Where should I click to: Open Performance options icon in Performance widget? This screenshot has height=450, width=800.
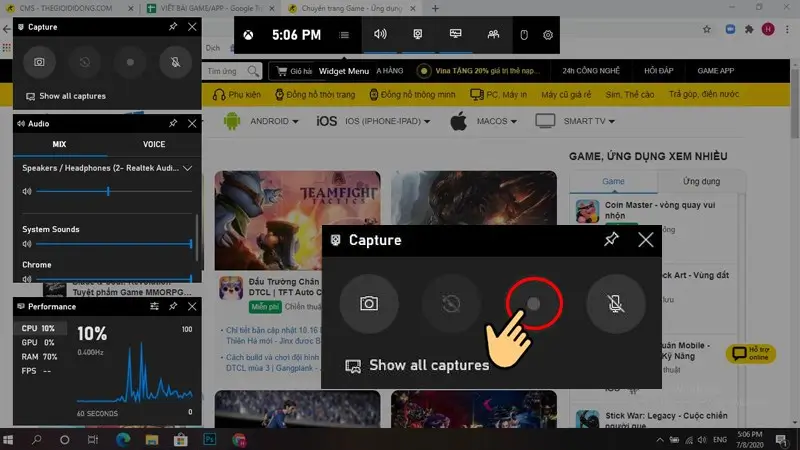pyautogui.click(x=155, y=306)
